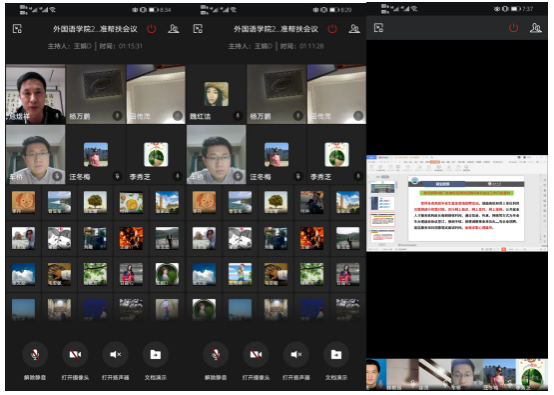
Task: Toggle 打开扬声器 speaker in the middle screen
Action: coord(296,354)
